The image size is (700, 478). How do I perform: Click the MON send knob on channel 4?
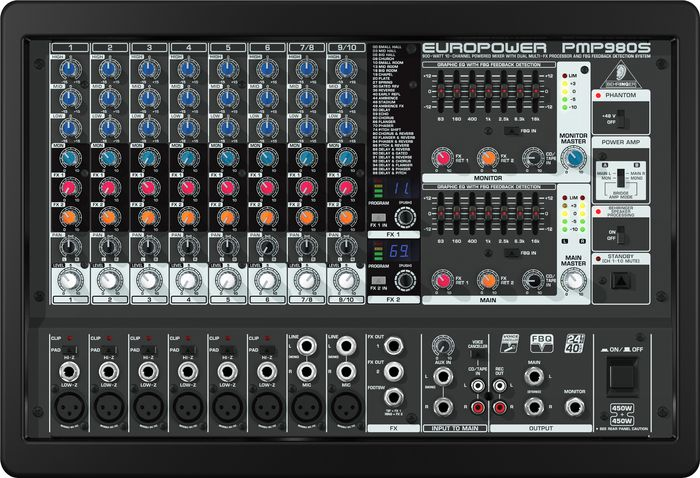point(188,157)
